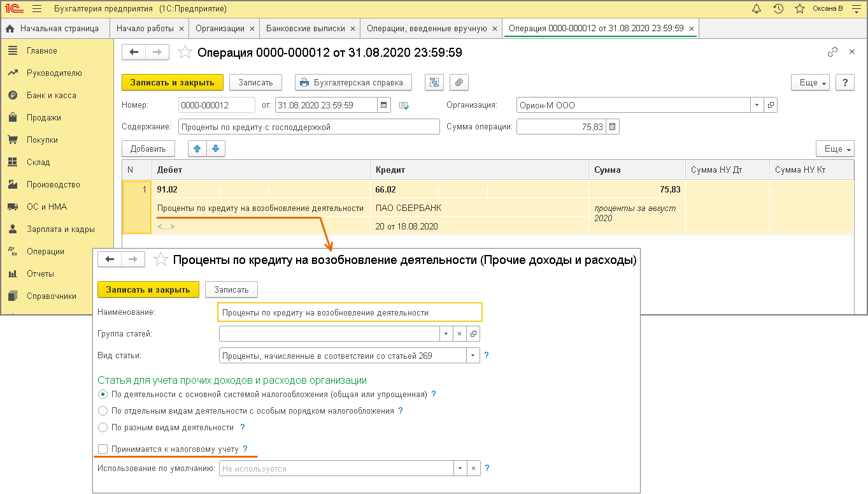This screenshot has height=494, width=868.
Task: Click Добавить to add a row
Action: [x=148, y=149]
